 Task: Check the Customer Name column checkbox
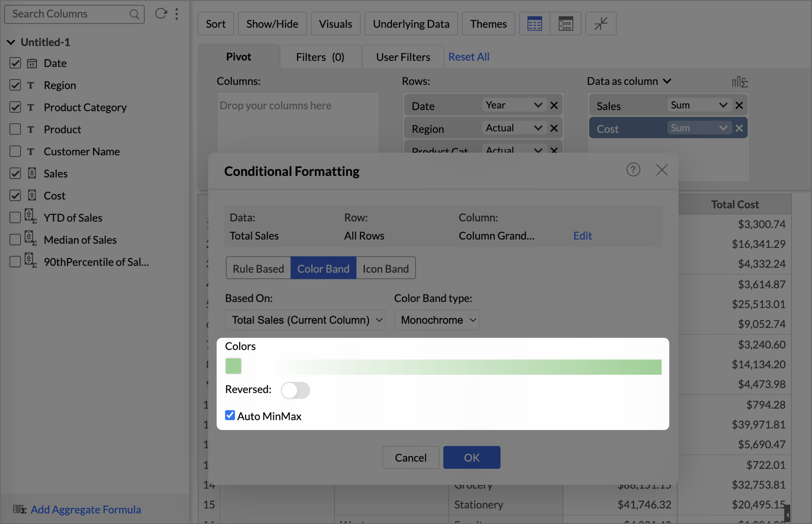click(15, 151)
